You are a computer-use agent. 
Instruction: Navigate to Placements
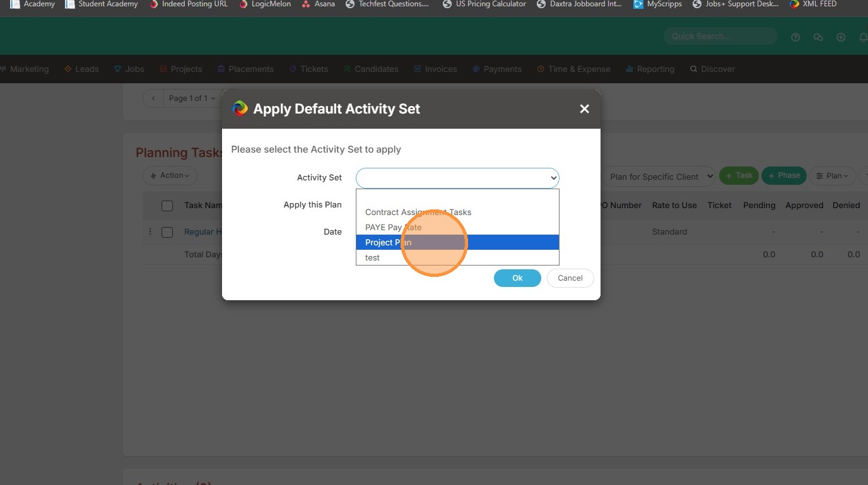[x=245, y=69]
